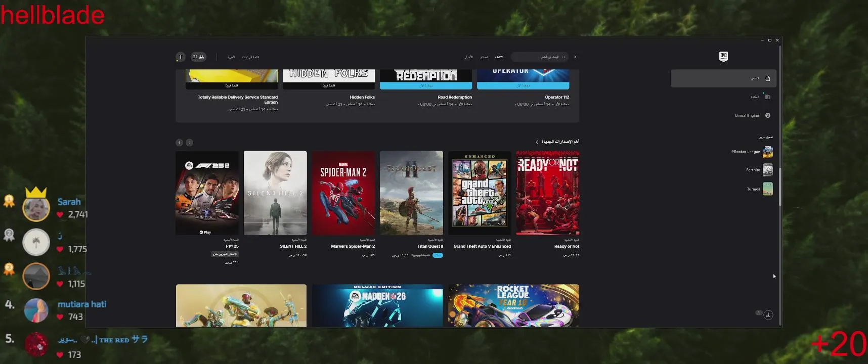Screen dimensions: 868x364
Task: Open the Discover tab in store
Action: pyautogui.click(x=499, y=57)
